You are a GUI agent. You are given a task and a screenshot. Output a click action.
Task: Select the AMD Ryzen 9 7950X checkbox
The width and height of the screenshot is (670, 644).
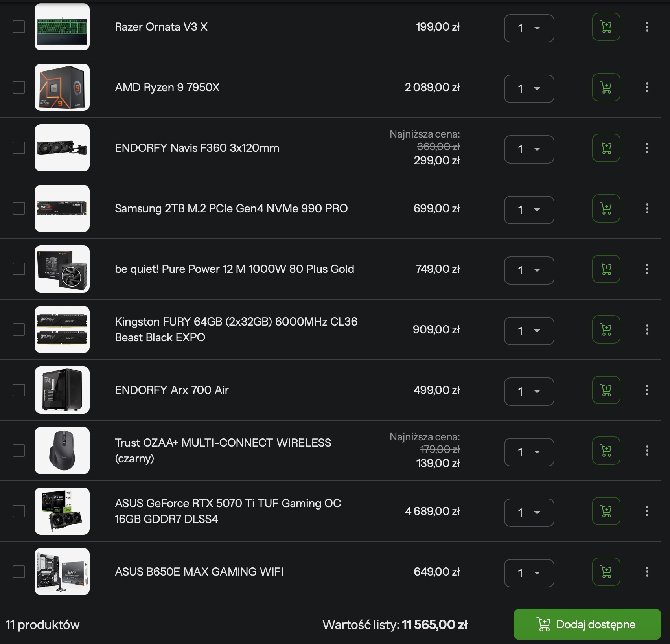[19, 87]
